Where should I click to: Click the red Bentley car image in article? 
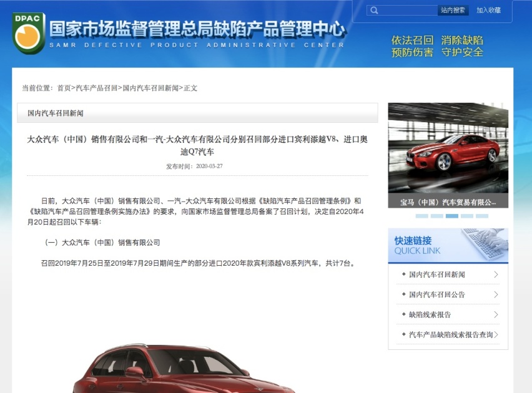(x=185, y=368)
